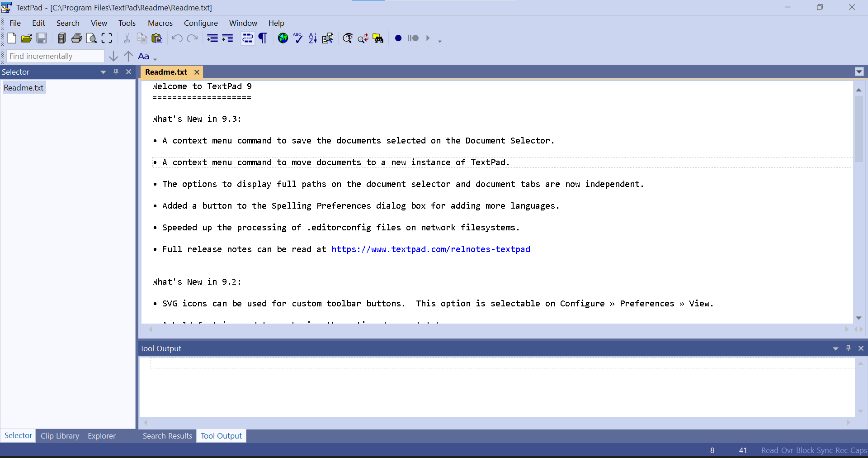
Task: Click the Paste clipboard icon
Action: tap(157, 38)
